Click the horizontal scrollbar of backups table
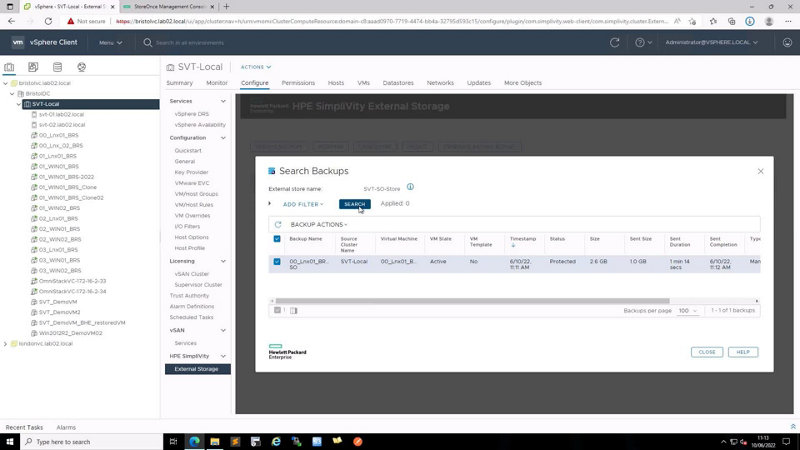This screenshot has width=800, height=450. pos(472,301)
